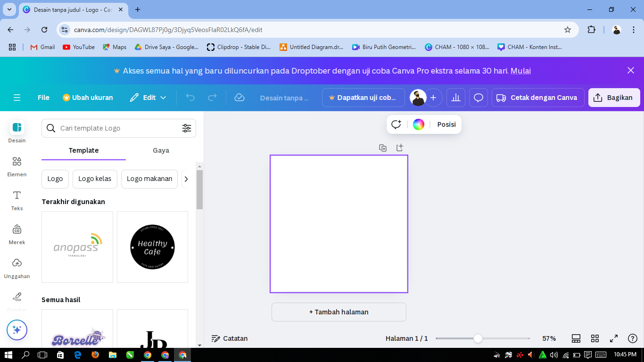Image resolution: width=644 pixels, height=362 pixels.
Task: Click the Tambah halaman button
Action: click(x=339, y=312)
